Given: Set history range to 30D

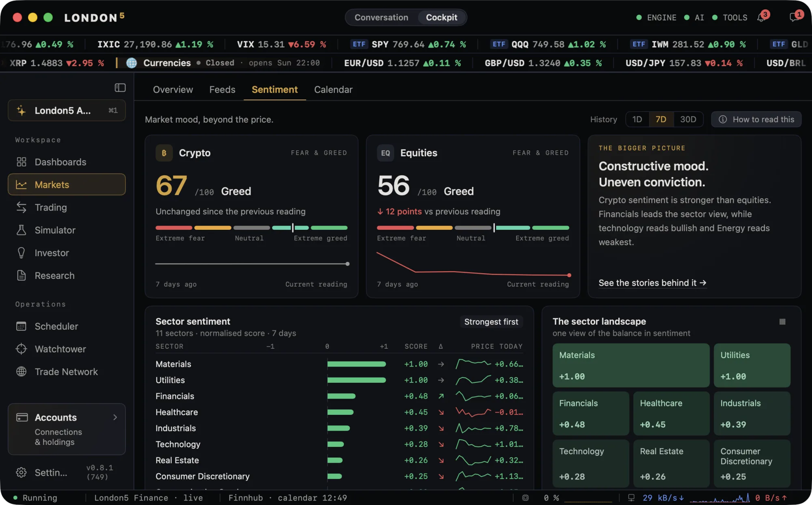Looking at the screenshot, I should (688, 119).
